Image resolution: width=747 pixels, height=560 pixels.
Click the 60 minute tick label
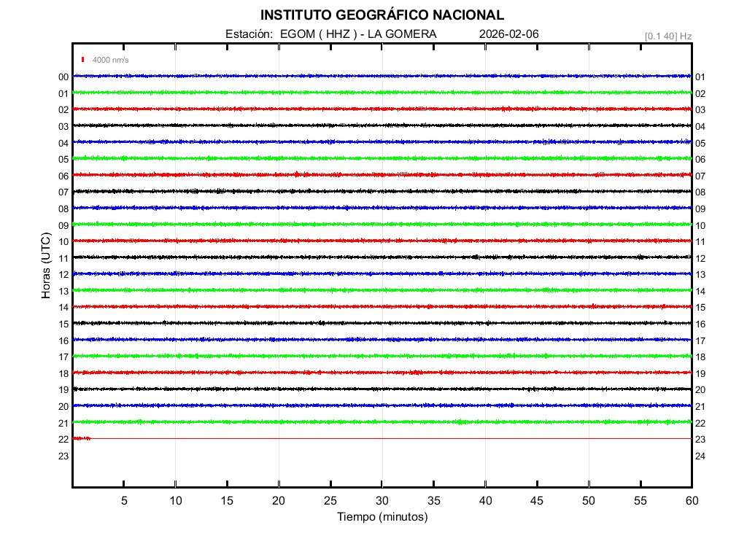[692, 500]
